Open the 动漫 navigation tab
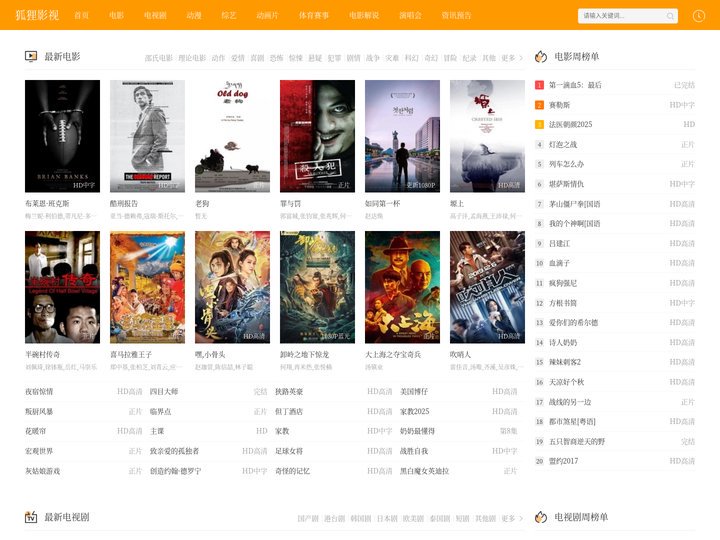The width and height of the screenshot is (720, 540). point(194,15)
